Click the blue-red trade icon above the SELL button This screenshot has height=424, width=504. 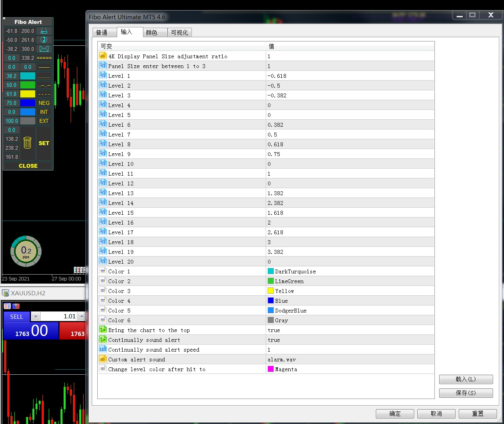16,306
